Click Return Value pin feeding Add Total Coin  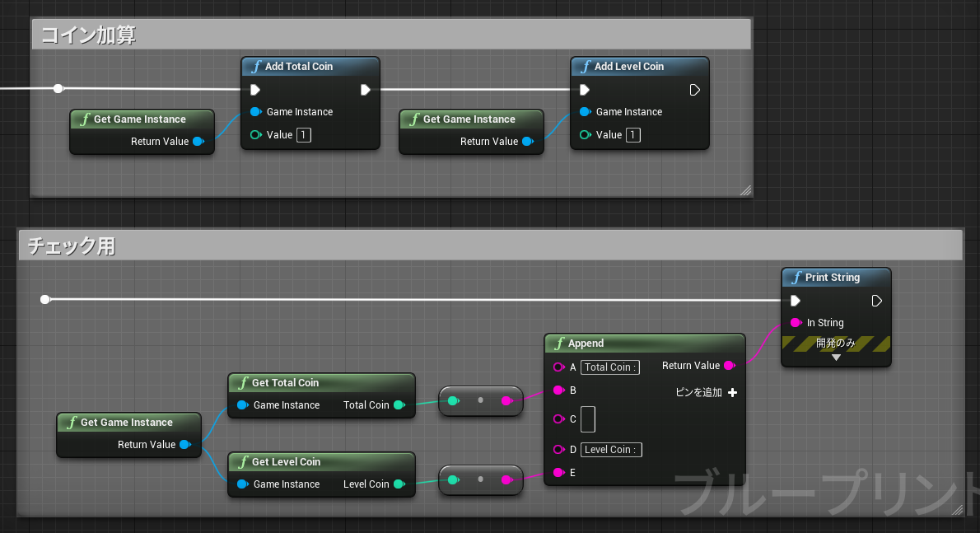pos(198,141)
